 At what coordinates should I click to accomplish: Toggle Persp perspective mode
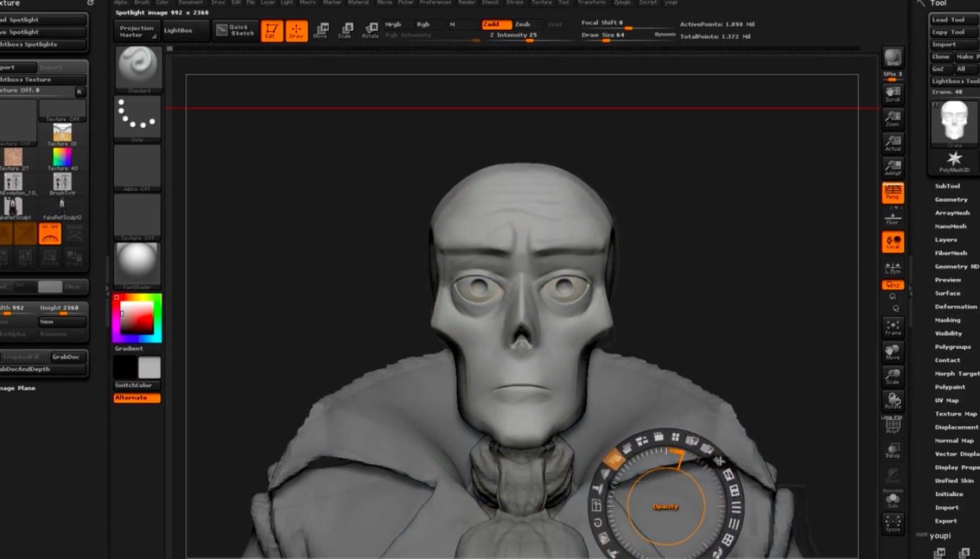[x=893, y=192]
